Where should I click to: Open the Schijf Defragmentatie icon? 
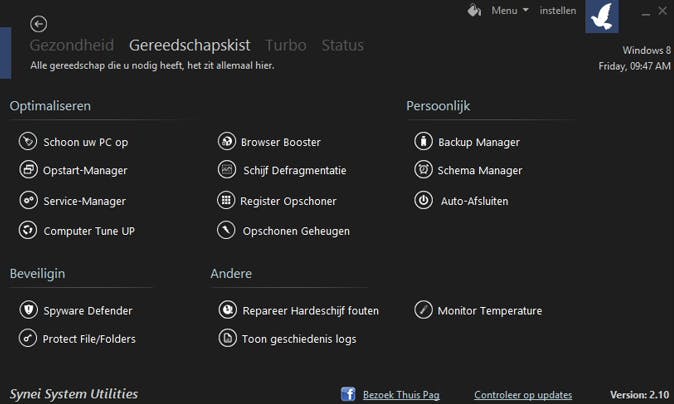click(226, 170)
